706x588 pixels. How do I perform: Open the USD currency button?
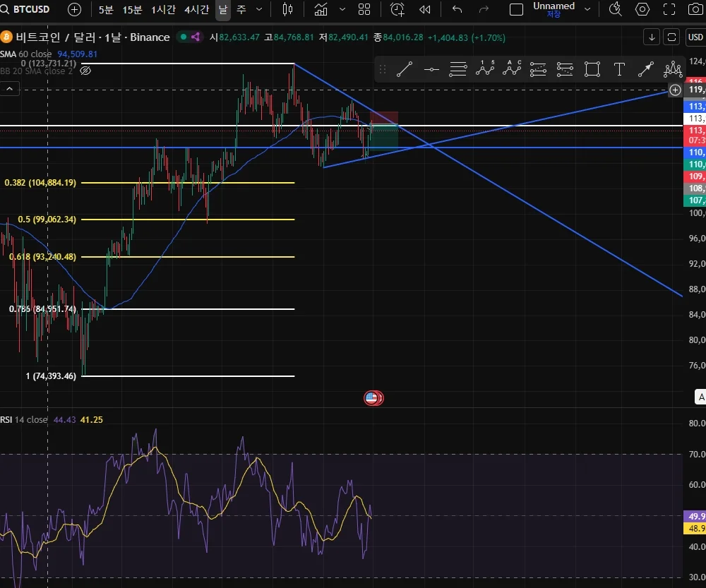[x=695, y=37]
